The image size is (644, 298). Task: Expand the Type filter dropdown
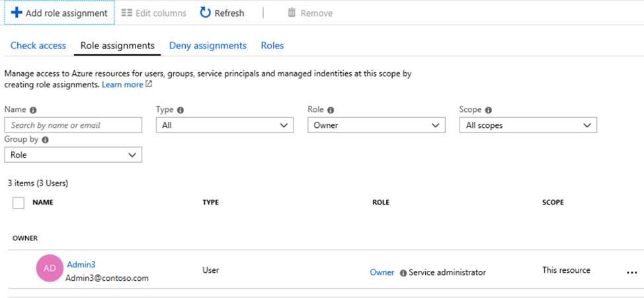coord(225,124)
